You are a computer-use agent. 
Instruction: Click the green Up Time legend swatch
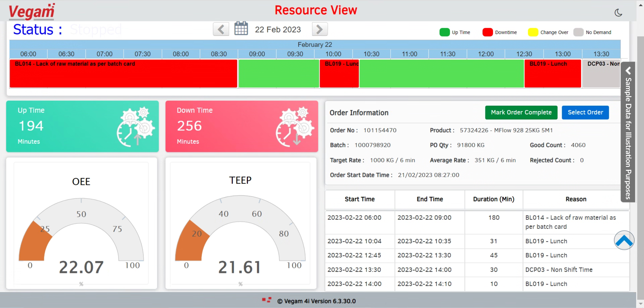[x=444, y=33]
